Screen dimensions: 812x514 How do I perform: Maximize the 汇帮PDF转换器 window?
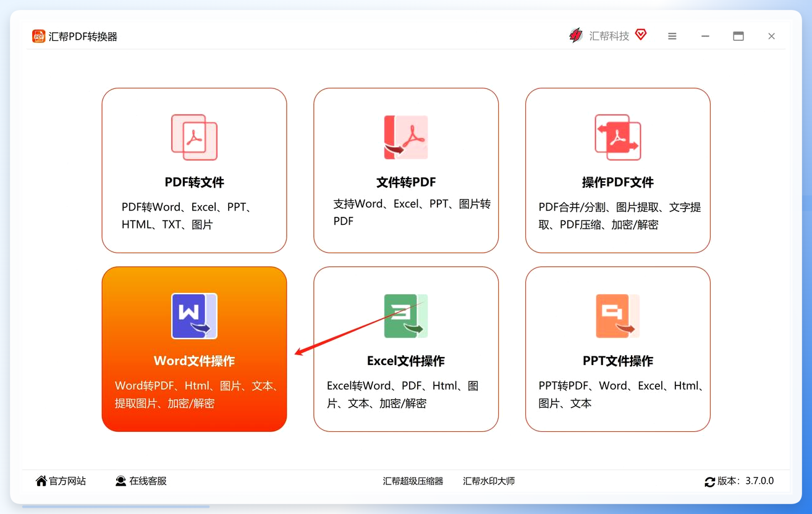pyautogui.click(x=738, y=36)
